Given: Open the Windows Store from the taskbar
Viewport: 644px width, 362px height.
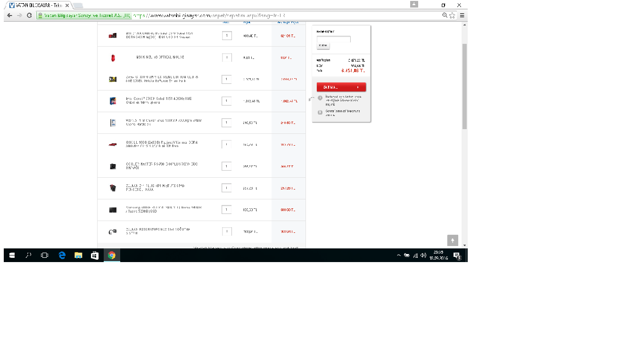Looking at the screenshot, I should point(95,255).
